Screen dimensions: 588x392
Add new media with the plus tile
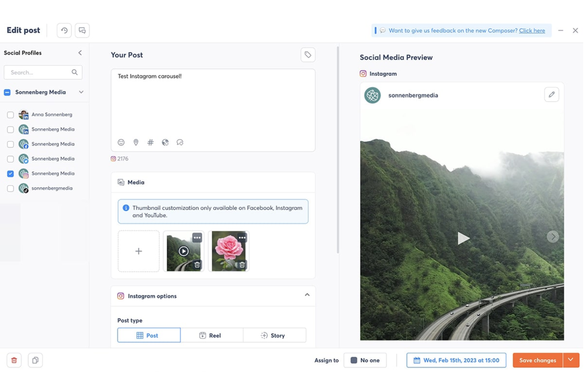(x=138, y=251)
